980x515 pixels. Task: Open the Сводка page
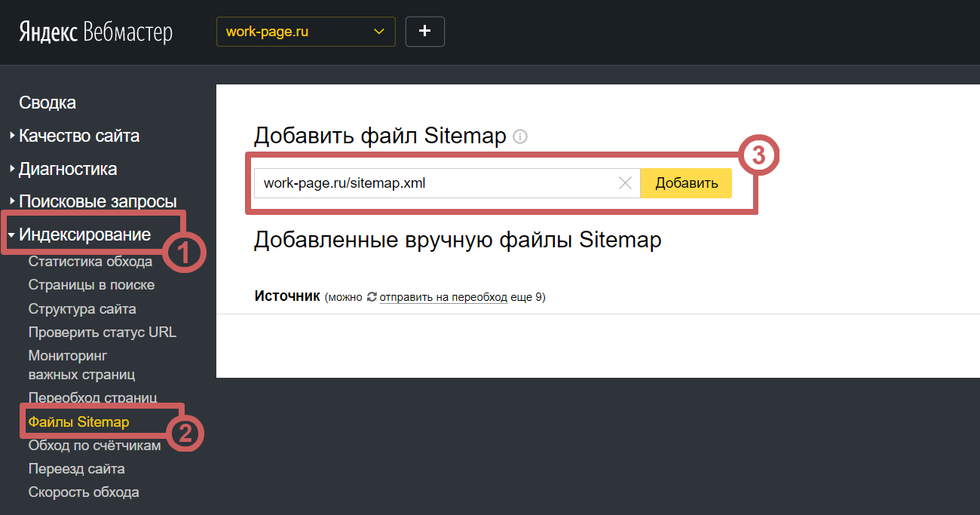tap(47, 103)
